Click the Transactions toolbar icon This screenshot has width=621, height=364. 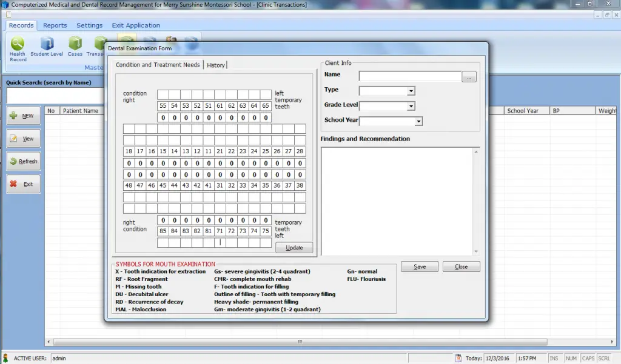[x=99, y=44]
